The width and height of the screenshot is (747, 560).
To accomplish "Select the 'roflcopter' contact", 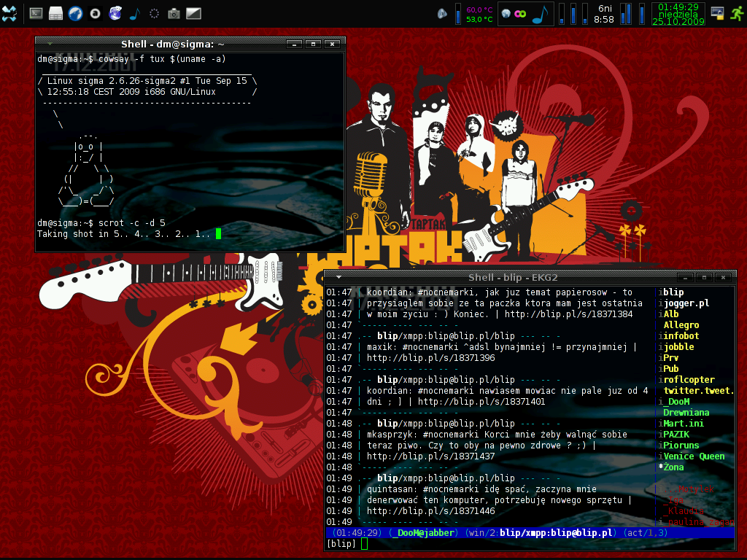I will click(x=689, y=379).
